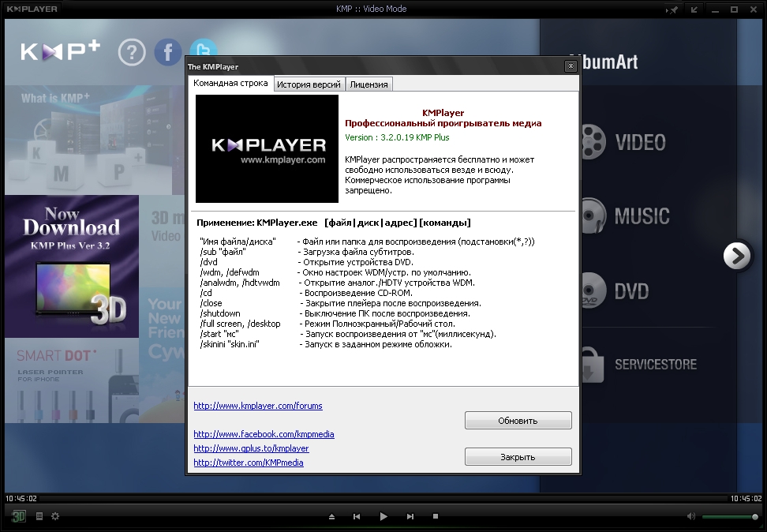
Task: Click the /sub "файл" row
Action: [307, 252]
